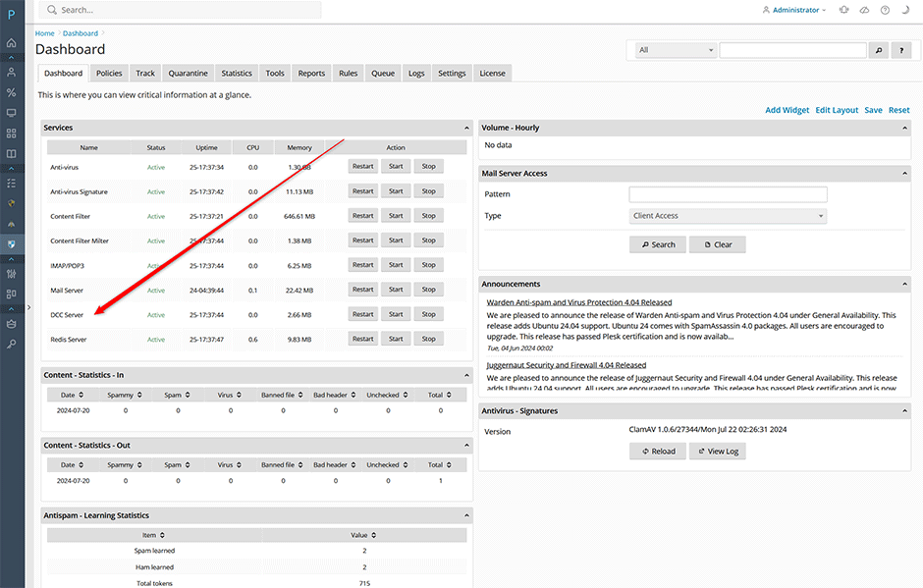
Task: Sort Learning Statistics by Value
Action: click(x=363, y=535)
